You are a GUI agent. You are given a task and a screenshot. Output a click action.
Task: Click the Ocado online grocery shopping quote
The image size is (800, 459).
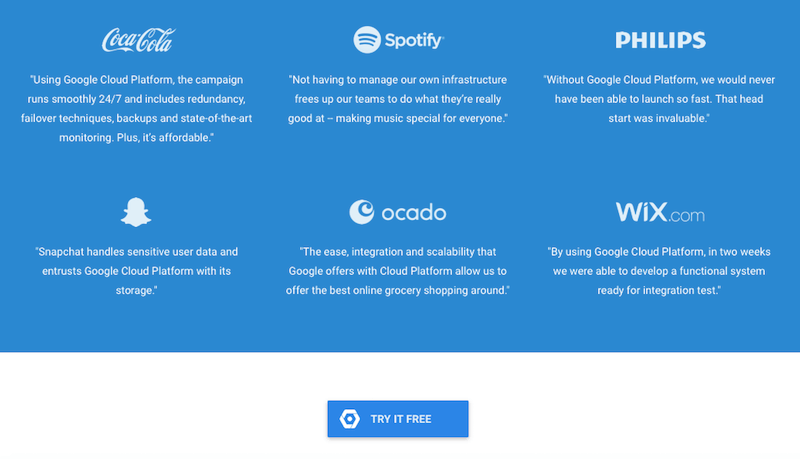pos(398,270)
